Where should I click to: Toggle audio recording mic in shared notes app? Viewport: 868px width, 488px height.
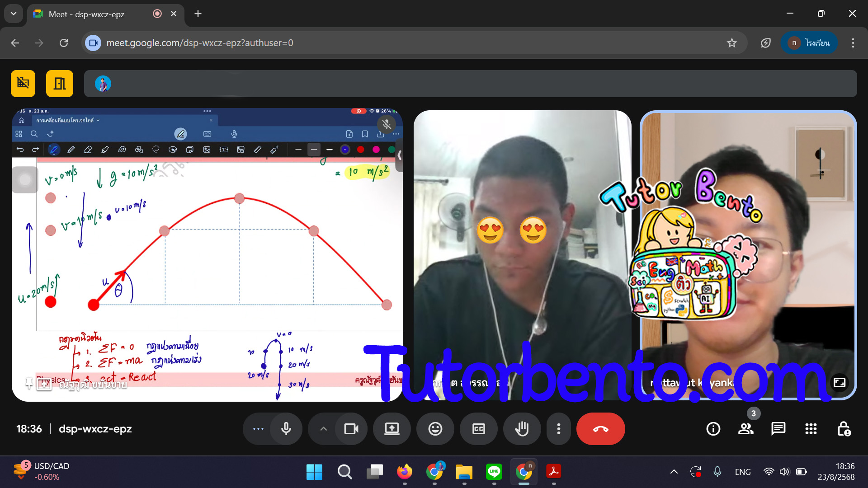click(234, 134)
